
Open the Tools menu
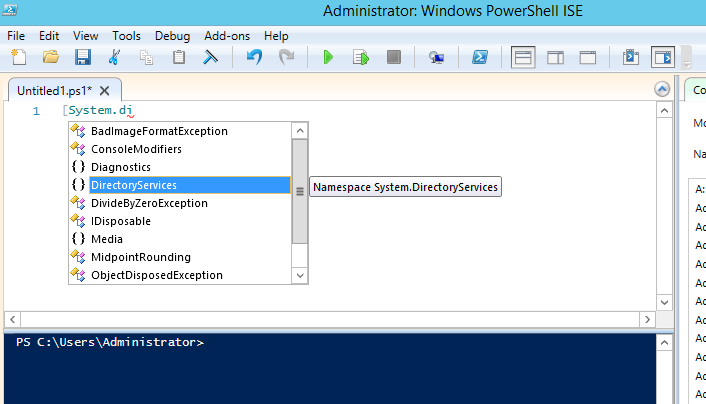126,36
